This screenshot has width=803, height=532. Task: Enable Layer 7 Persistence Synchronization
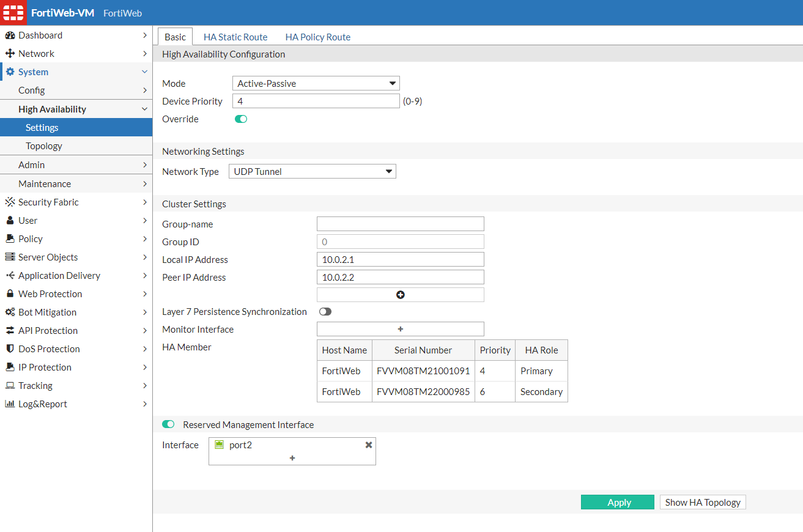(325, 311)
